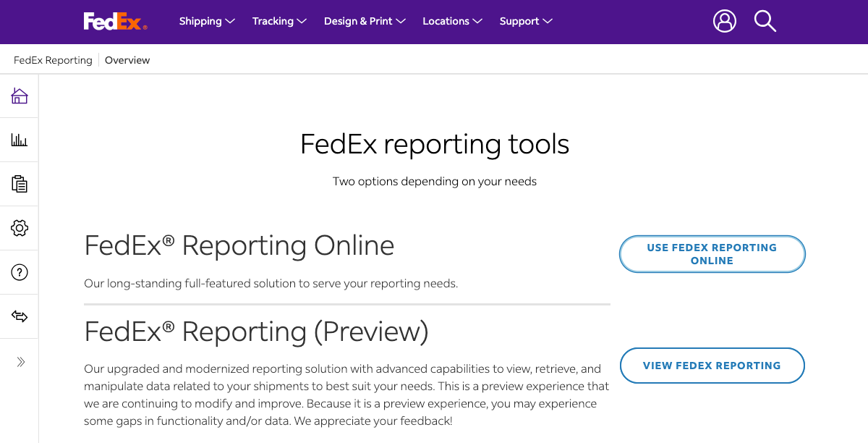This screenshot has width=868, height=443.
Task: Click the FedEx Reporting (Preview) heading
Action: 257,332
